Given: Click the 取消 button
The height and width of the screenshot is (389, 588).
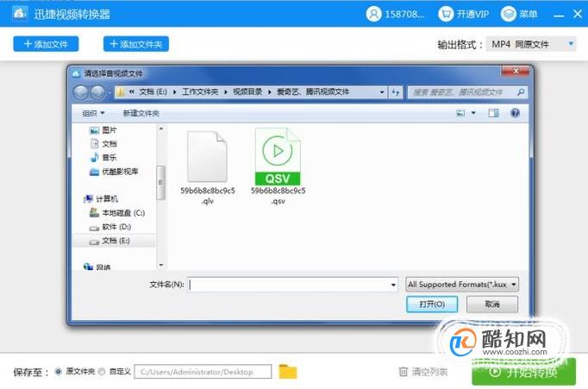Looking at the screenshot, I should pyautogui.click(x=492, y=304).
